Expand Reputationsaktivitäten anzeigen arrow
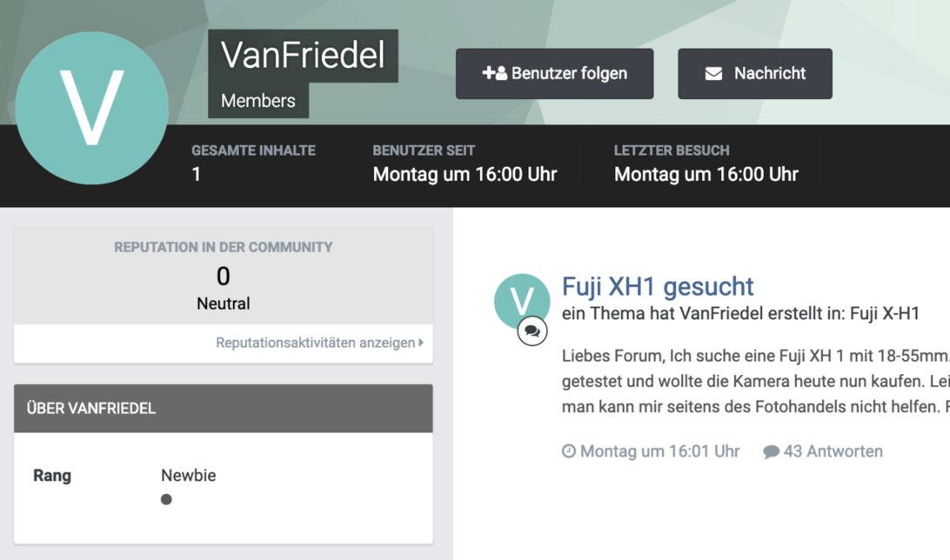Viewport: 950px width, 560px height. click(x=421, y=343)
